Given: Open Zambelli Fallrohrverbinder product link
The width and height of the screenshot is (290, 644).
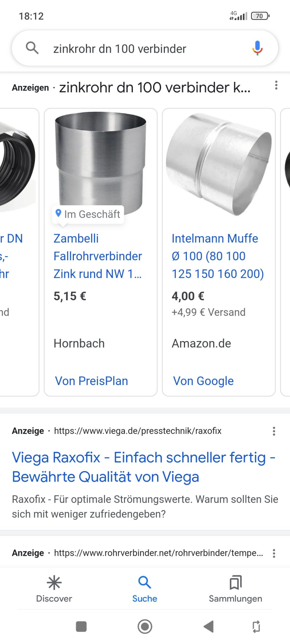Looking at the screenshot, I should pyautogui.click(x=98, y=256).
